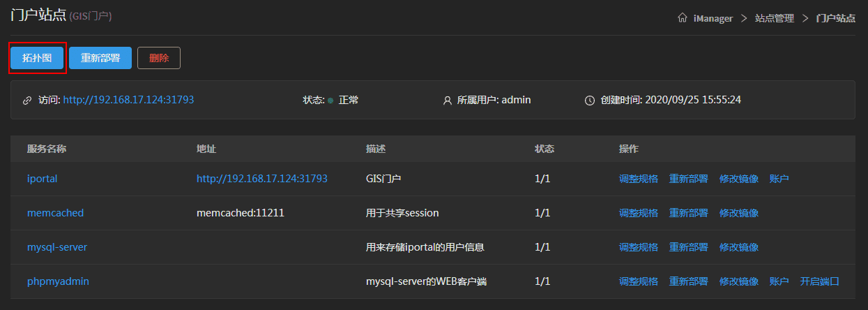Image resolution: width=868 pixels, height=310 pixels.
Task: Go to iManager in breadcrumb
Action: click(713, 18)
